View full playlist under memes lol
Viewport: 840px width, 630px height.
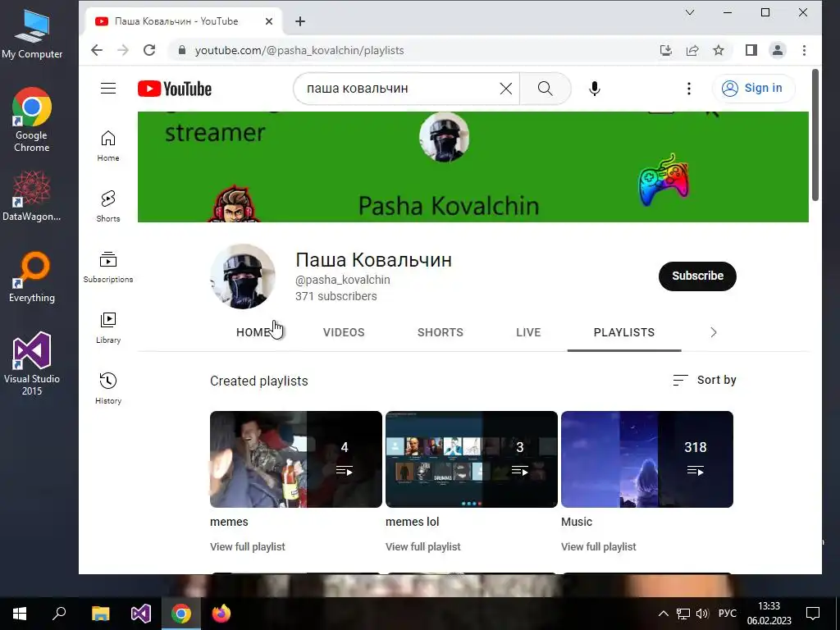(423, 546)
